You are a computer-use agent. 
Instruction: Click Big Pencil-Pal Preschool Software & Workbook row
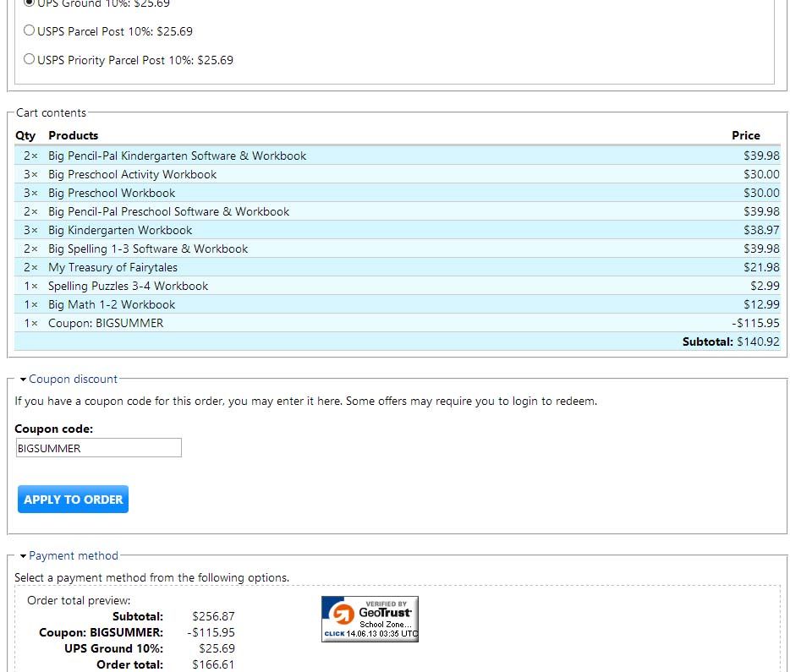168,212
